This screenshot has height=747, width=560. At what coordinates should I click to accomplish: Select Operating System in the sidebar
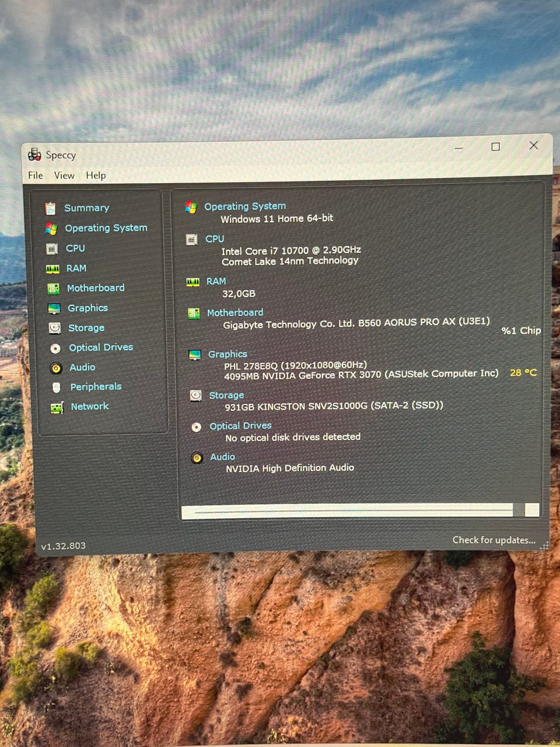pos(106,228)
